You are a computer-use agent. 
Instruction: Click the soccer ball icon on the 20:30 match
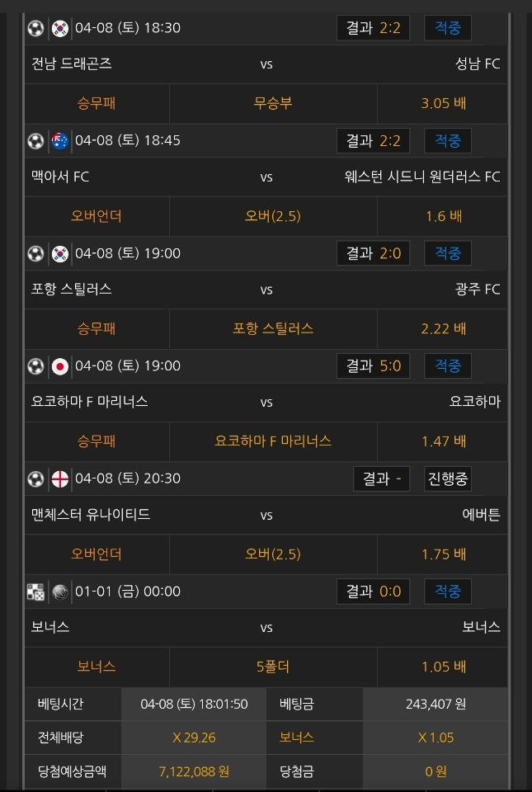click(x=35, y=478)
